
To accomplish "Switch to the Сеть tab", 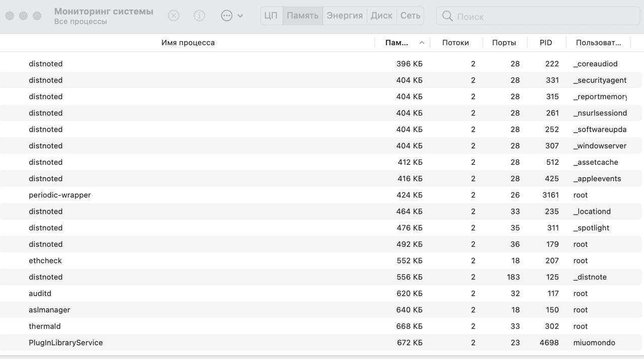I will (x=410, y=16).
